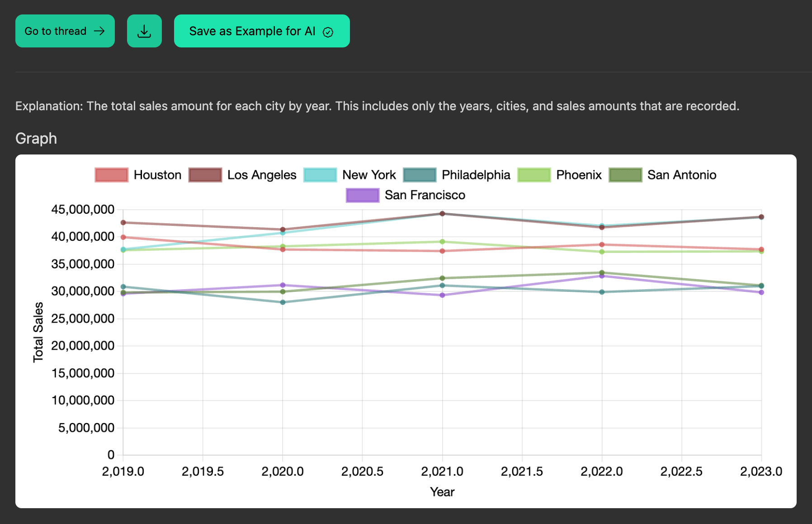Screen dimensions: 812x524
Task: Click the Go to thread button
Action: pos(65,31)
